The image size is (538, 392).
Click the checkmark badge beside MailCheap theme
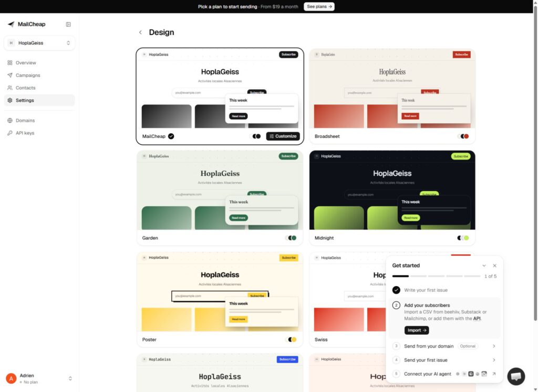[x=171, y=136]
